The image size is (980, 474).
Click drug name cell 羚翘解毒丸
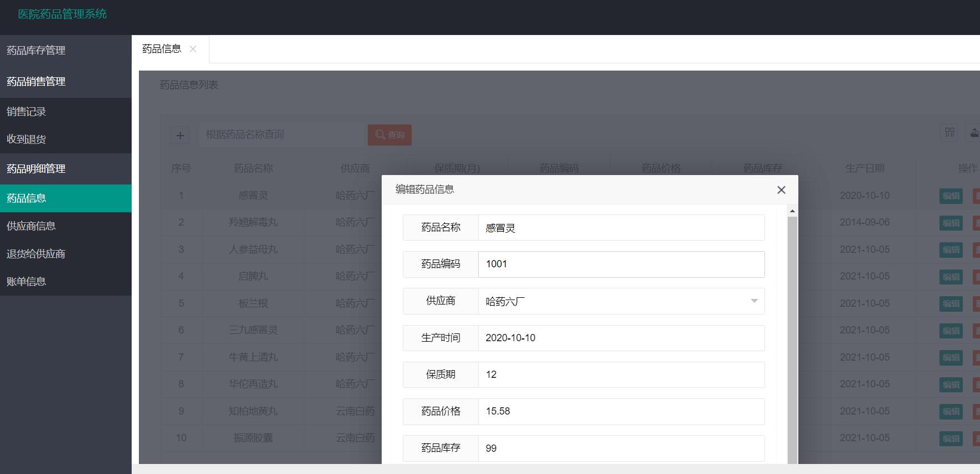pos(253,222)
